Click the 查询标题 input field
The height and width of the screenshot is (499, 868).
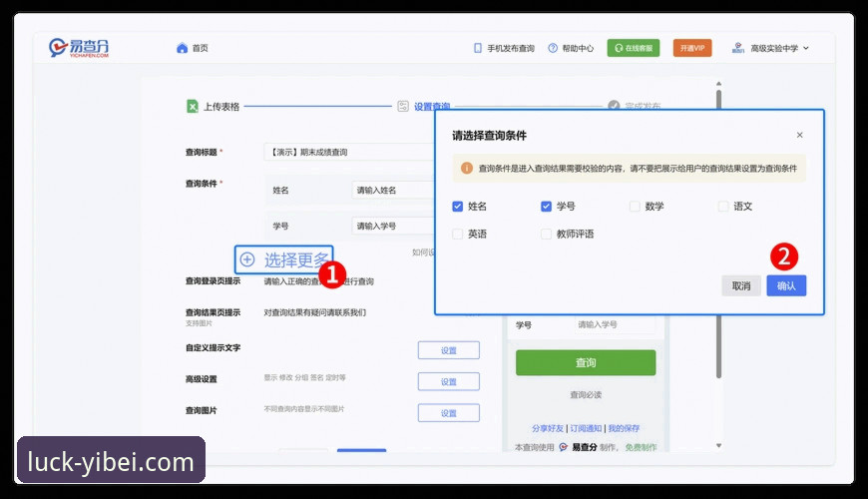(x=349, y=152)
